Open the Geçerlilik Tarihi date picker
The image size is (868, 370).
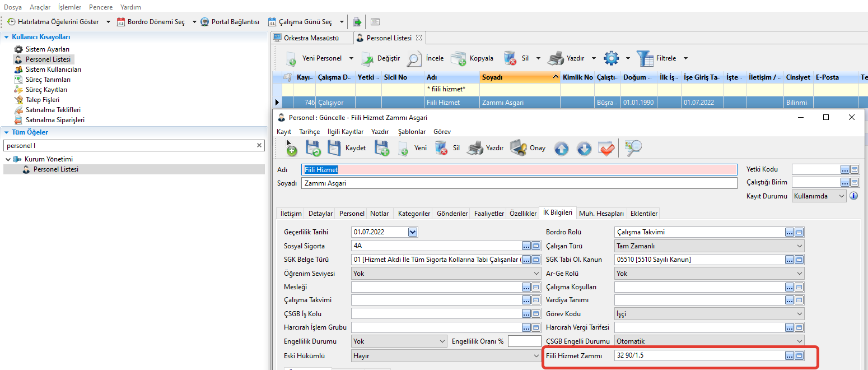(413, 232)
